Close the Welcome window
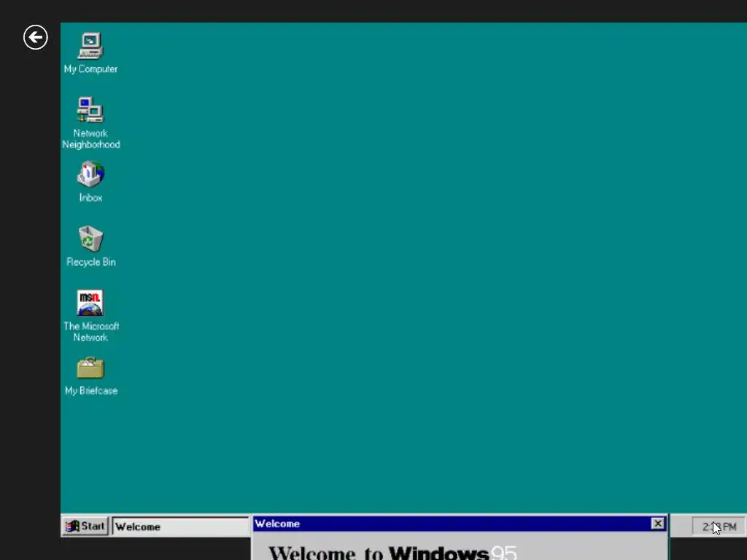The width and height of the screenshot is (747, 560). (657, 524)
